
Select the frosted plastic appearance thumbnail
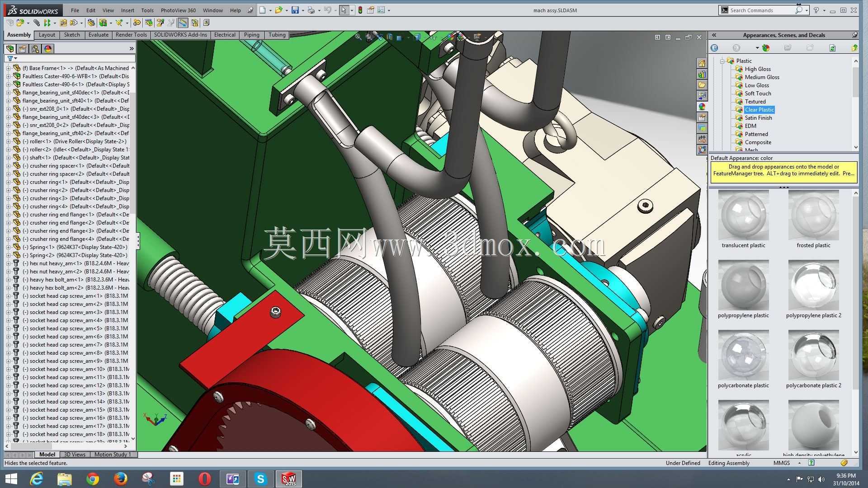[x=813, y=216]
